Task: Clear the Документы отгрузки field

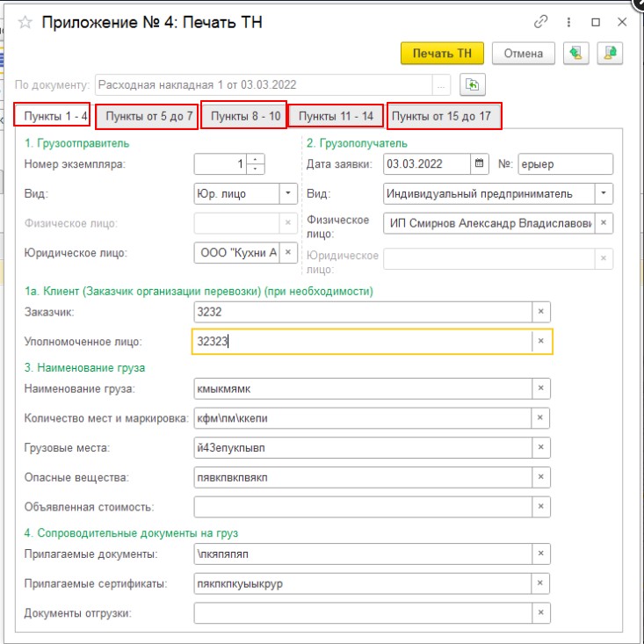Action: click(541, 612)
